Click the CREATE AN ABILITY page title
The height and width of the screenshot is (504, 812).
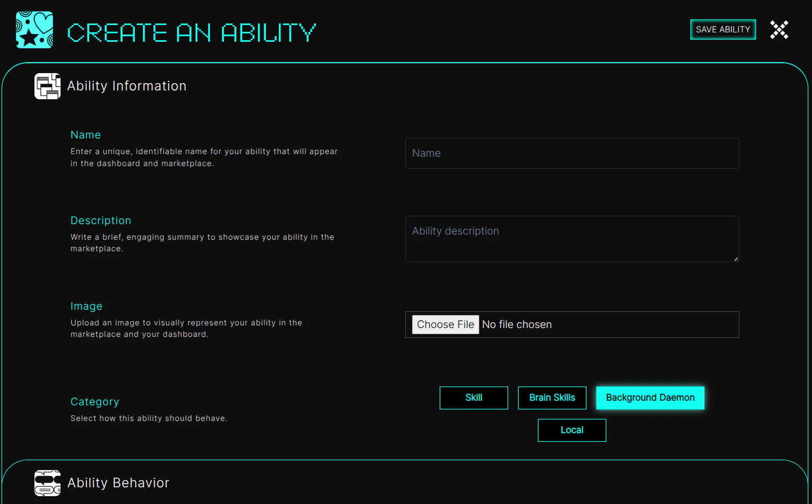coord(191,32)
